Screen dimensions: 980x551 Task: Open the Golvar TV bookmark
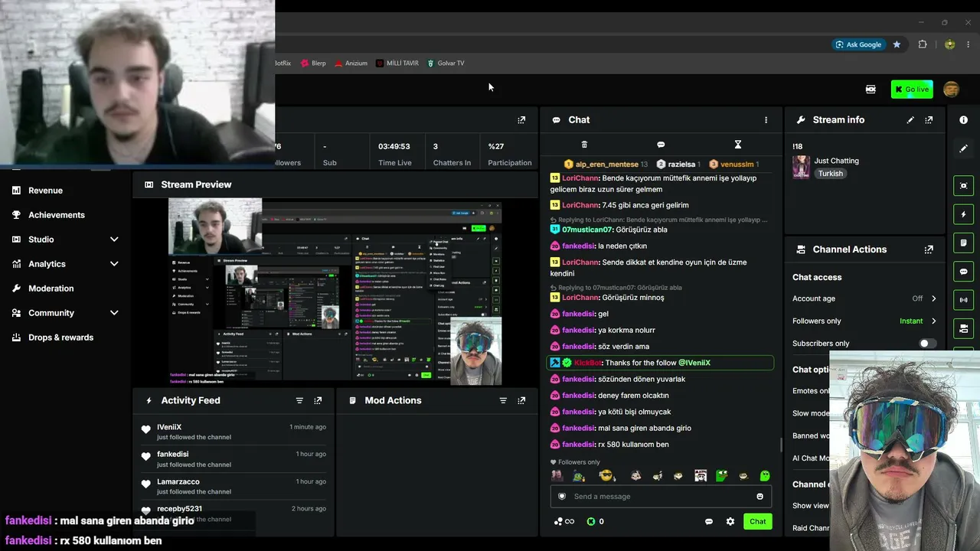pos(446,64)
